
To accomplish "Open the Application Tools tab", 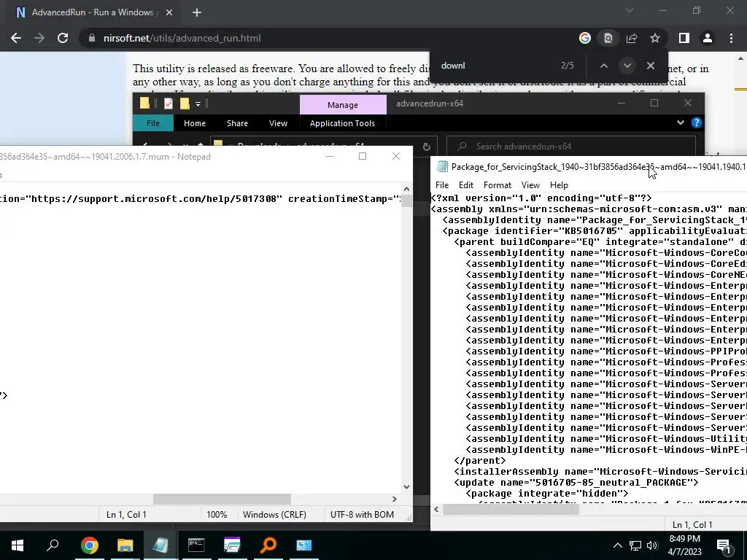I will pos(342,122).
